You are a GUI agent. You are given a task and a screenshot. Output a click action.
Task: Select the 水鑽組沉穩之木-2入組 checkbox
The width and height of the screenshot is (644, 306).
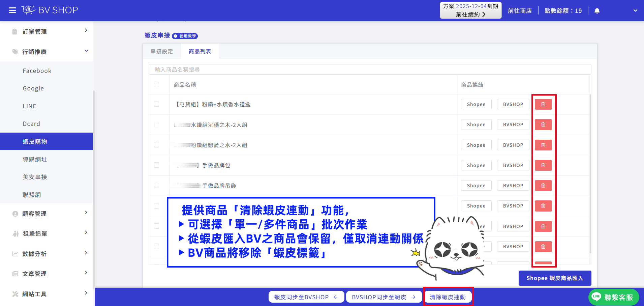pyautogui.click(x=156, y=124)
